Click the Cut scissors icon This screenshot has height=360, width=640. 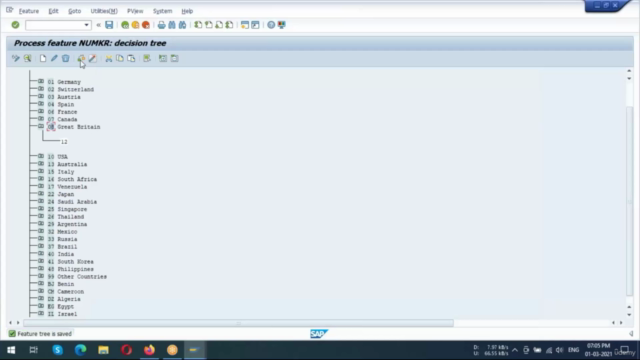(x=109, y=58)
